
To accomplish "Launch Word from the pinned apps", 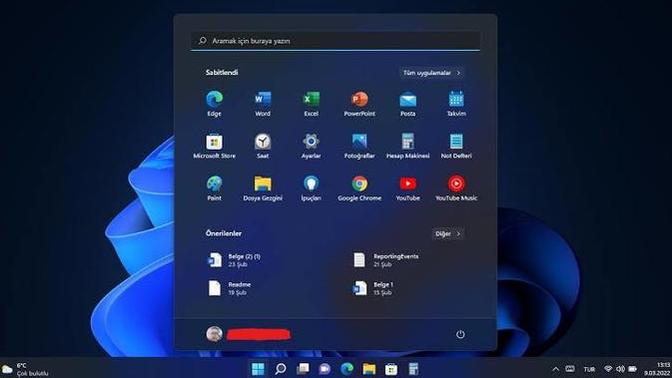I will (x=262, y=104).
